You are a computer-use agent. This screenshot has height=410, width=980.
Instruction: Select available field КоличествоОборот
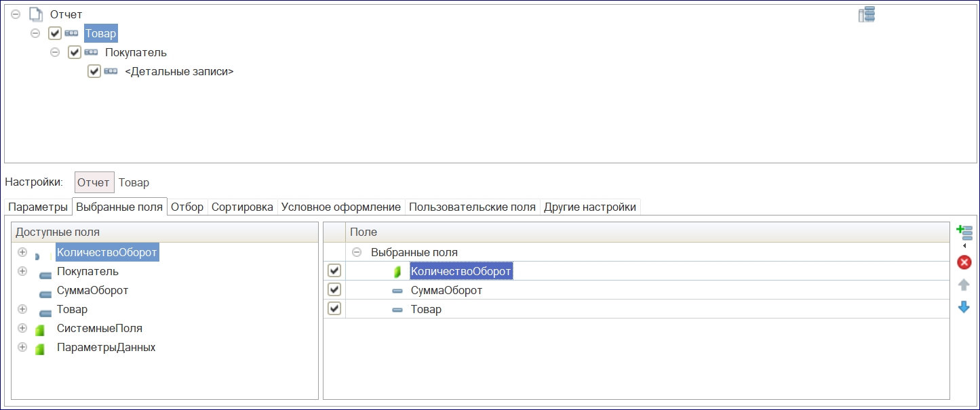pos(107,253)
